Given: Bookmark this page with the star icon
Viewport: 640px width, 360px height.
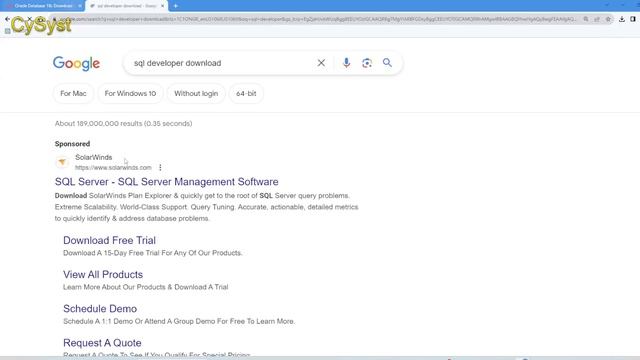Looking at the screenshot, I should [608, 19].
